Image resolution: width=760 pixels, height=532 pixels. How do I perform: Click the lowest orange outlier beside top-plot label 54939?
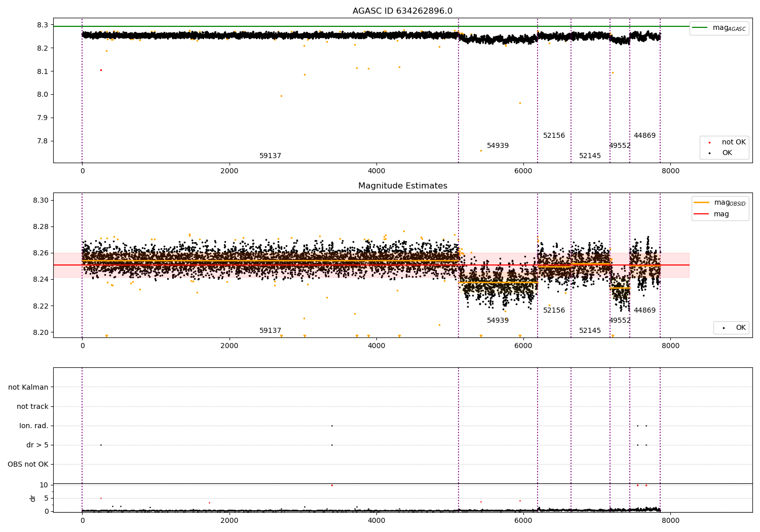[x=481, y=150]
